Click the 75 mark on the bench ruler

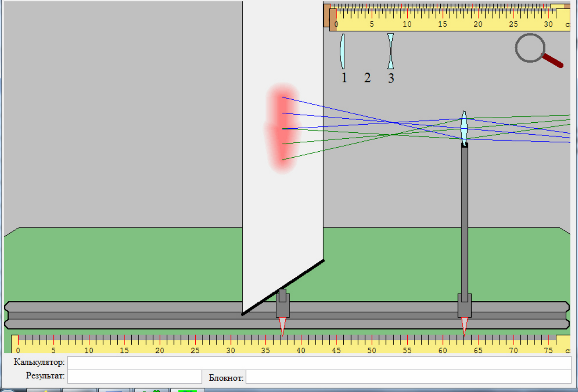coord(549,350)
